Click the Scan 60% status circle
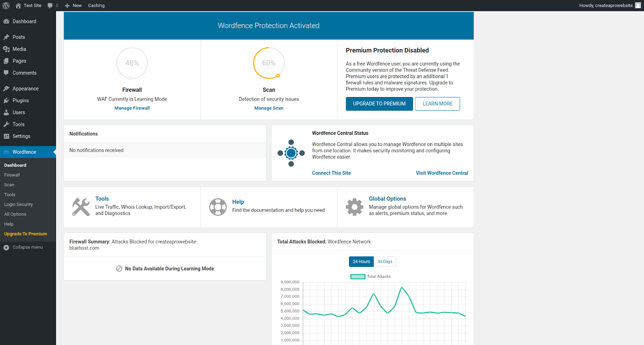Viewport: 644px width, 345px height. coord(269,63)
